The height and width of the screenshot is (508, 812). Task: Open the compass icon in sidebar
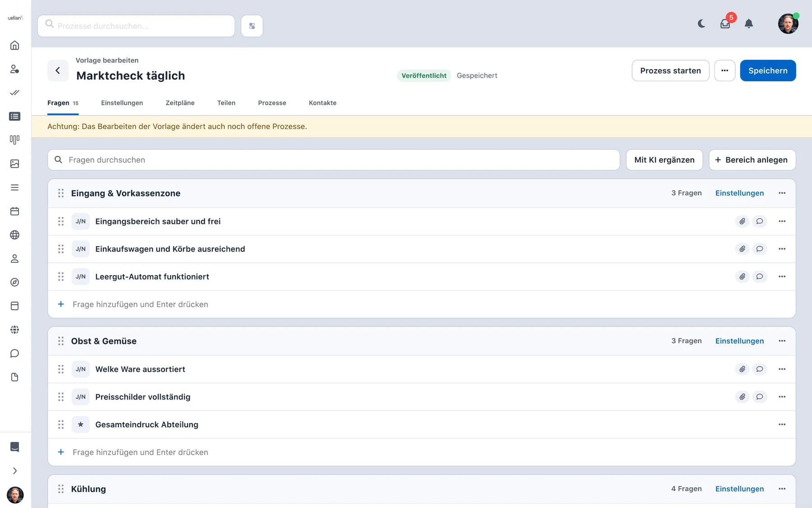coord(14,282)
